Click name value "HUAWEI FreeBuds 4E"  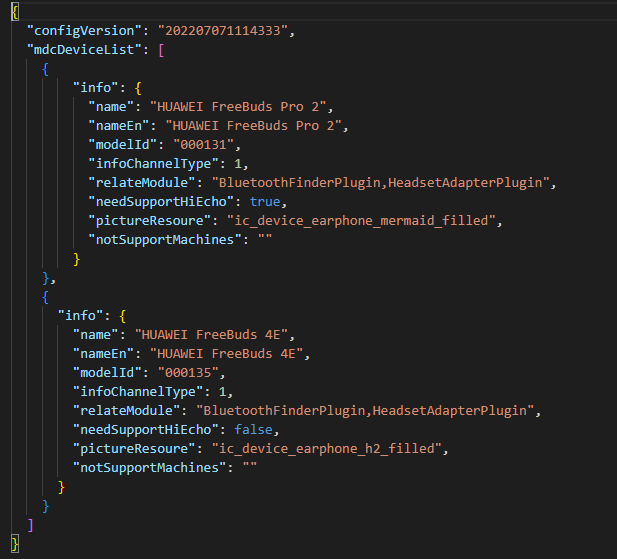coord(211,335)
